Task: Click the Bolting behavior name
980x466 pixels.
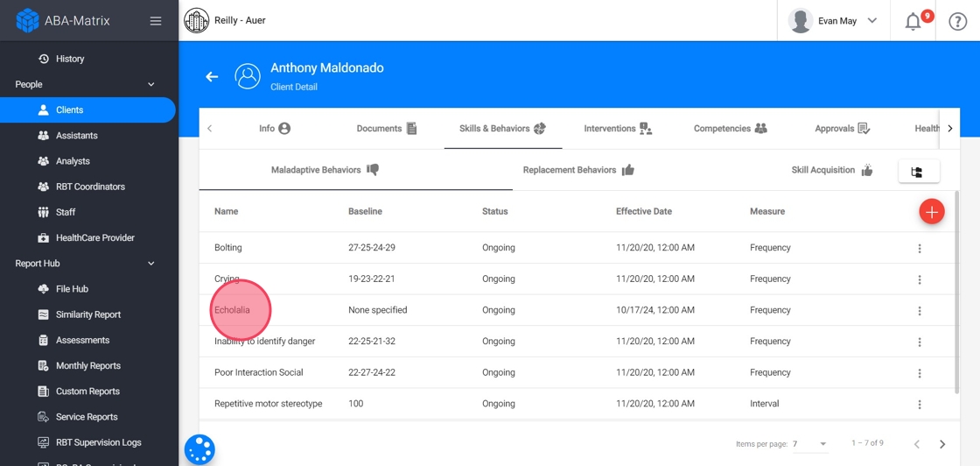Action: click(228, 248)
